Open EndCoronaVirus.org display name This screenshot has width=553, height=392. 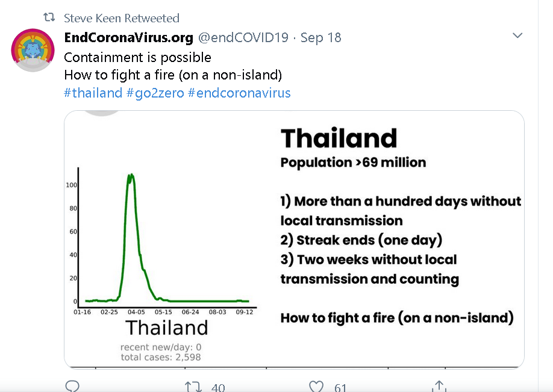tap(129, 37)
